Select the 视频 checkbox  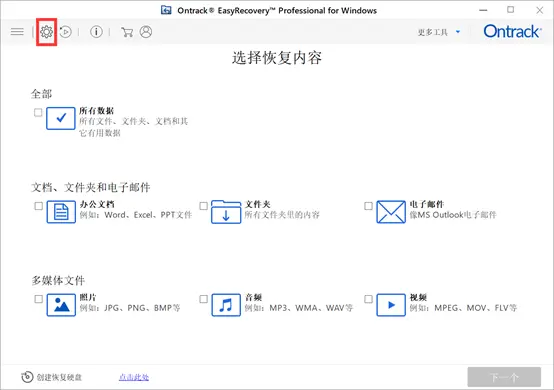point(369,299)
